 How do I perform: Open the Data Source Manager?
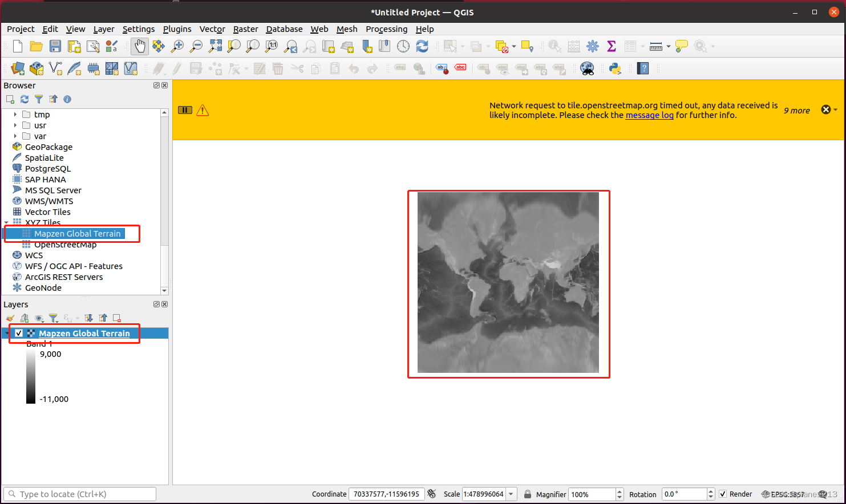point(17,68)
